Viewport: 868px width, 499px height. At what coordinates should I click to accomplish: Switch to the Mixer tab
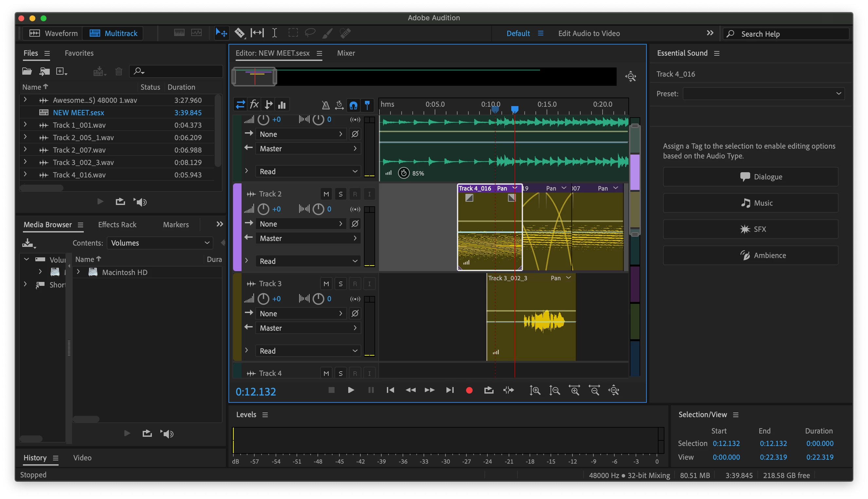pyautogui.click(x=346, y=53)
